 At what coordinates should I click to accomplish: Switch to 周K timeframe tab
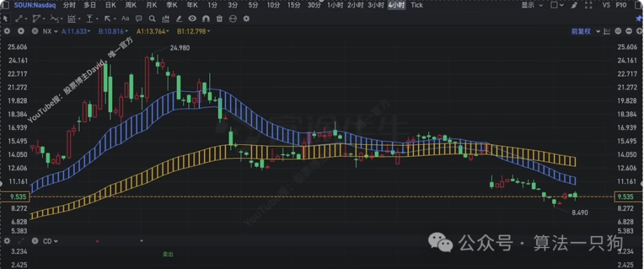pyautogui.click(x=131, y=5)
